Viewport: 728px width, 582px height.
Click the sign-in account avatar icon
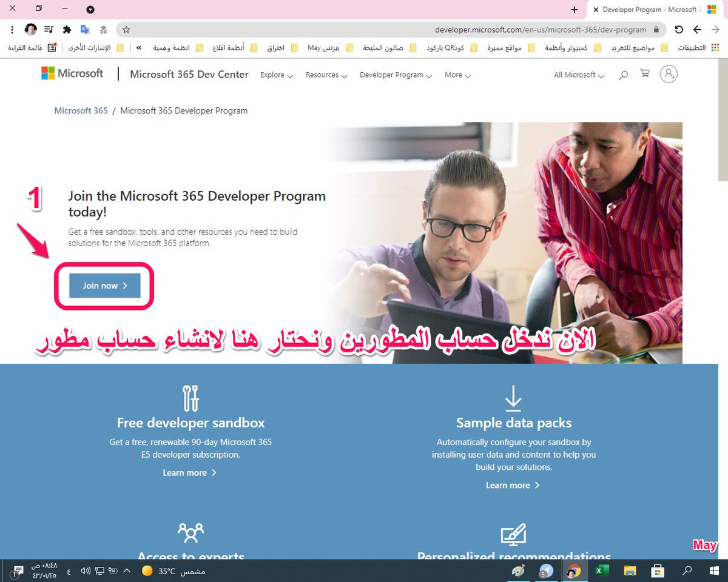click(669, 74)
